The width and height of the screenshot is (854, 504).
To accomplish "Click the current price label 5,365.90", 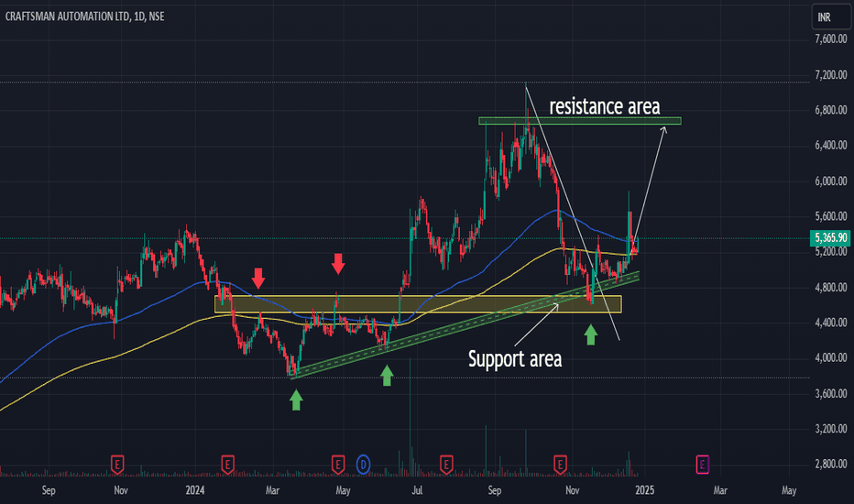I will 830,238.
